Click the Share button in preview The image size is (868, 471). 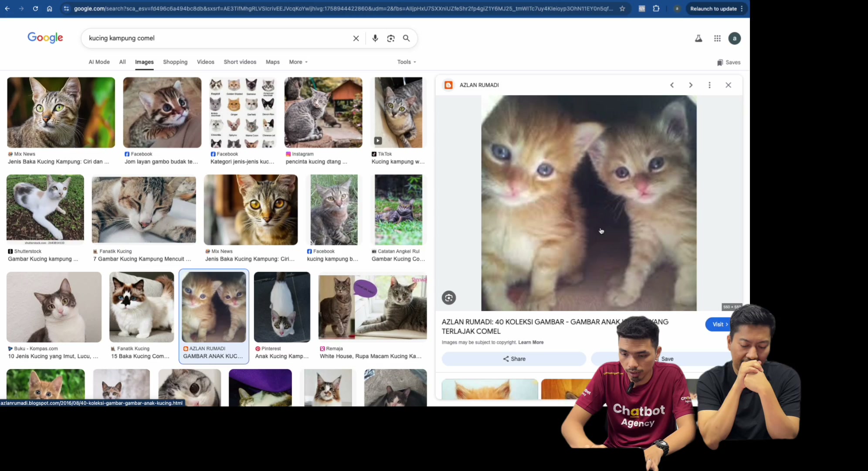coord(514,359)
